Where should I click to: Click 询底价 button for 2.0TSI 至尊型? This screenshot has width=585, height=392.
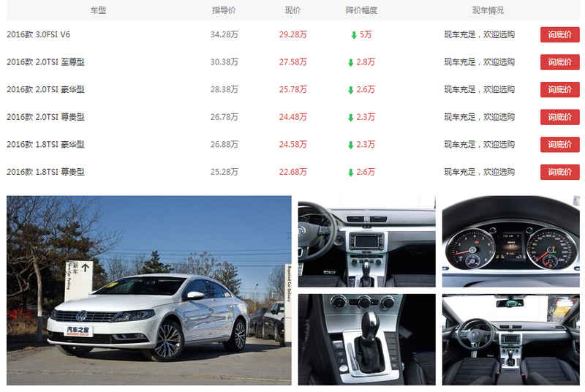559,62
